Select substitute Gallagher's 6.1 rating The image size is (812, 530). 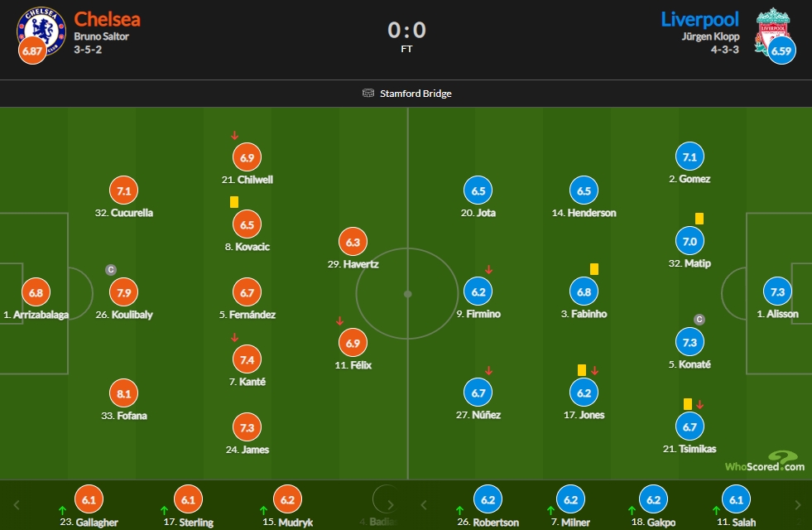[89, 499]
